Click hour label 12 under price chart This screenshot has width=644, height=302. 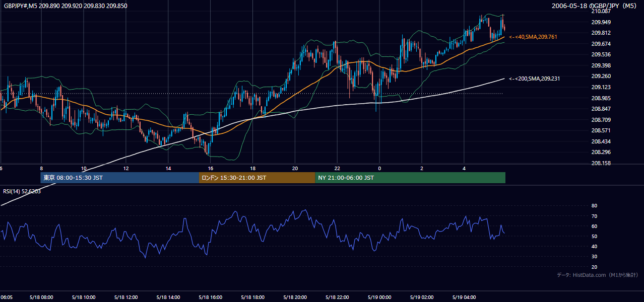(126, 169)
